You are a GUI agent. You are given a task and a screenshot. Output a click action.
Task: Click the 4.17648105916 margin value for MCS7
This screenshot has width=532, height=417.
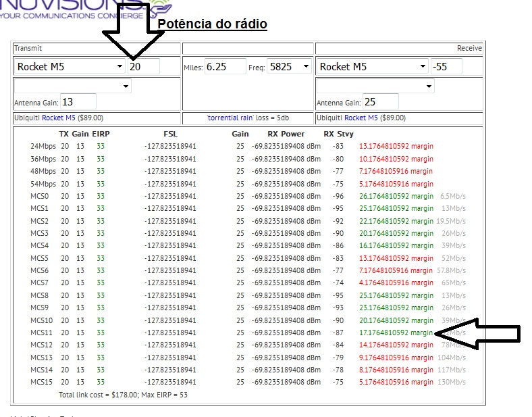(396, 283)
